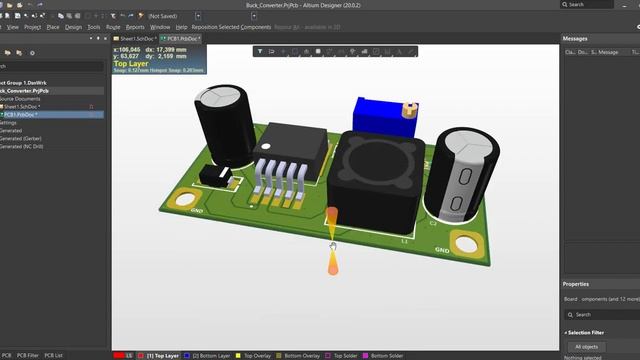640x360 pixels.
Task: Open the Reports menu
Action: 135,27
